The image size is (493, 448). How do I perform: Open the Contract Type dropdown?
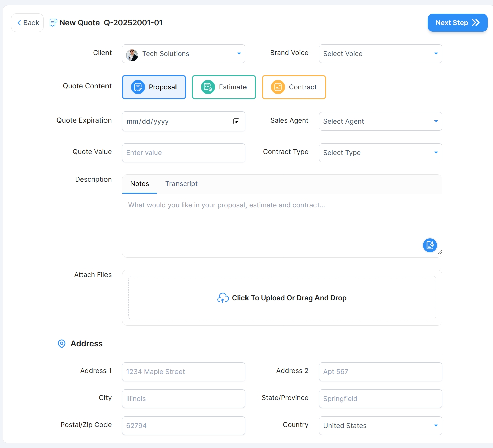[380, 153]
